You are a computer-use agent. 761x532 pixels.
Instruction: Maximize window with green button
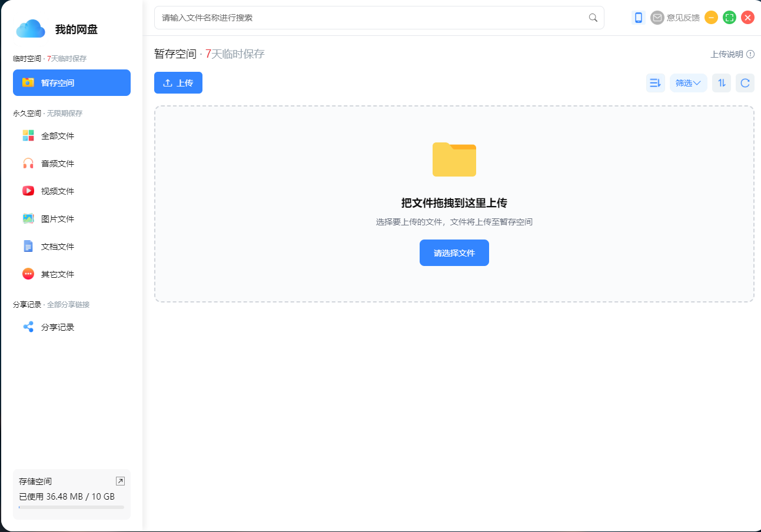730,18
